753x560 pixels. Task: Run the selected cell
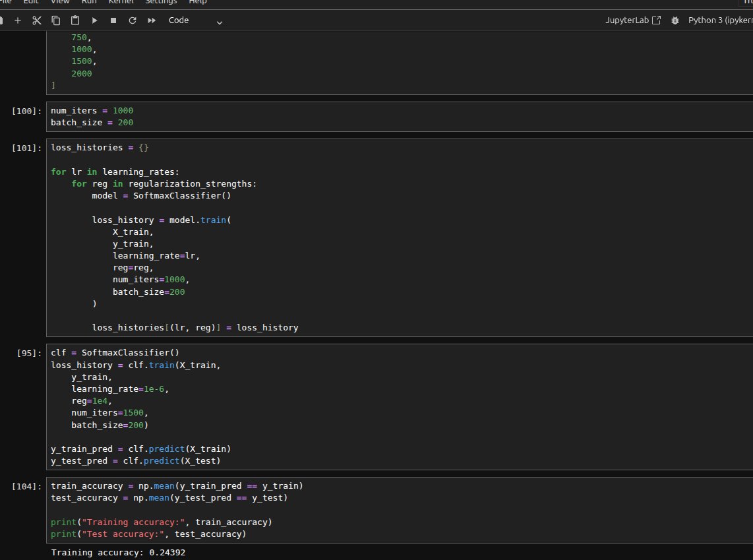click(94, 20)
